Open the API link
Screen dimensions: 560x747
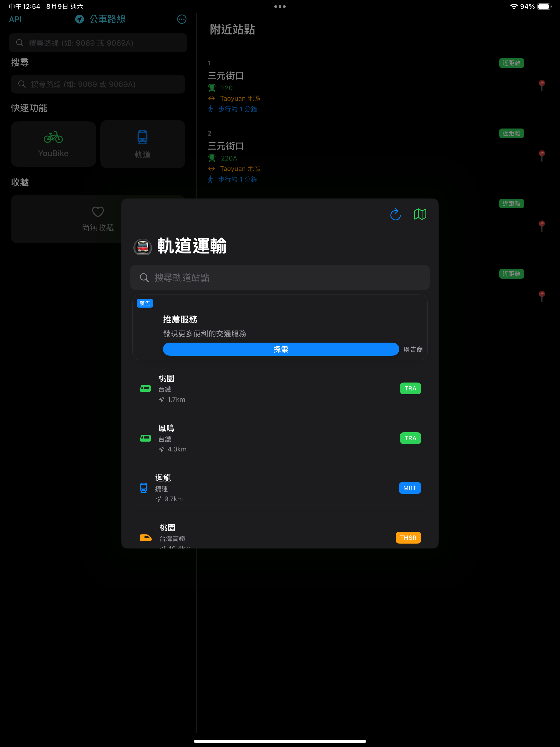[15, 19]
